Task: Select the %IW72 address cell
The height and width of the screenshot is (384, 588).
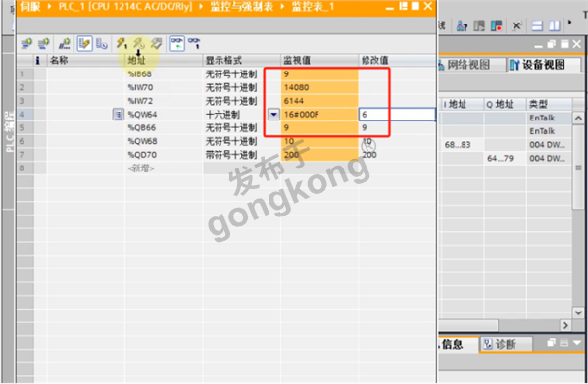Action: 164,101
